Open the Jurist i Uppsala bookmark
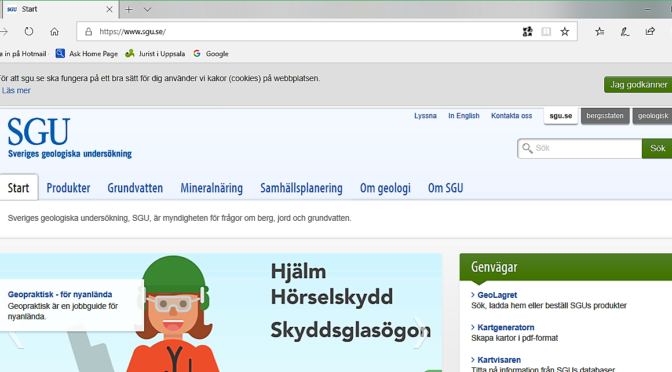Screen dimensions: 672x372 [155, 54]
